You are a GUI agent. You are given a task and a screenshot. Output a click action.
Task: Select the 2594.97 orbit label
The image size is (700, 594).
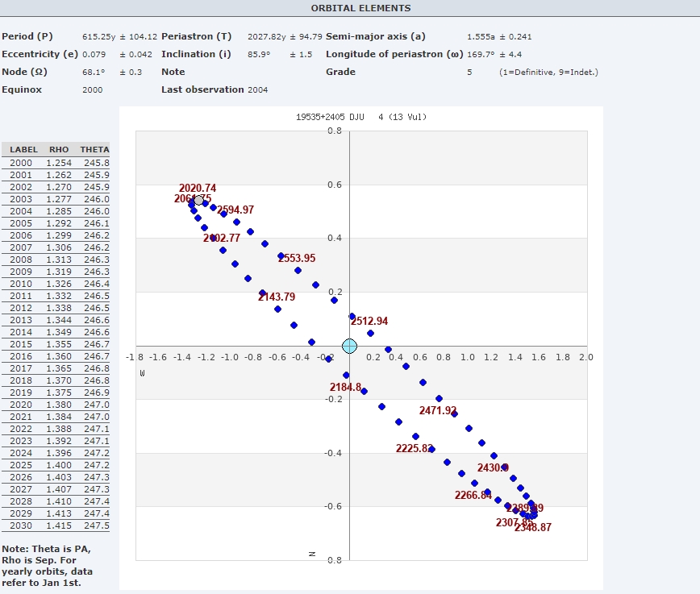(x=235, y=210)
